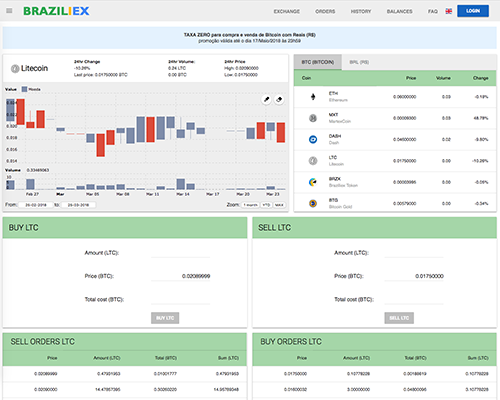Image resolution: width=500 pixels, height=400 pixels.
Task: Sort coin table by Volume header
Action: point(443,78)
